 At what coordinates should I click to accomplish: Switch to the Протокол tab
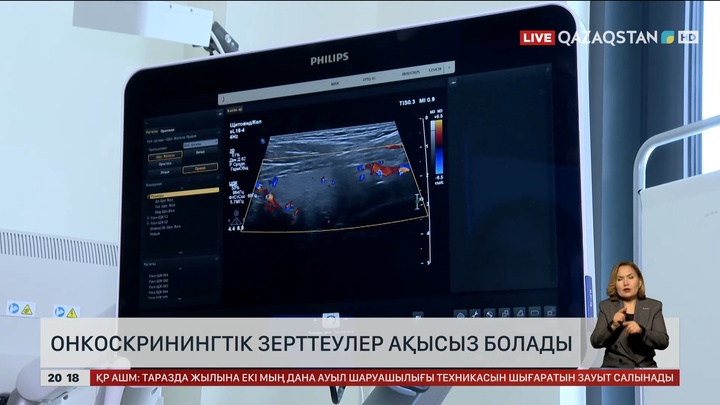click(167, 130)
